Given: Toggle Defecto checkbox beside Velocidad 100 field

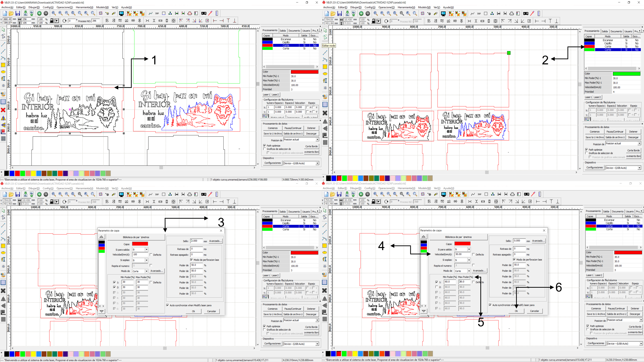Looking at the screenshot, I should coord(151,255).
